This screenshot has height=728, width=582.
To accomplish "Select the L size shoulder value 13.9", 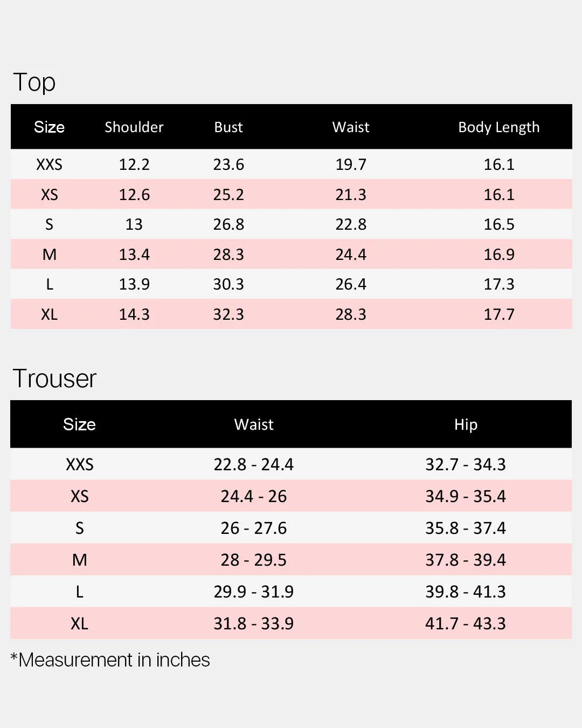I will 134,284.
